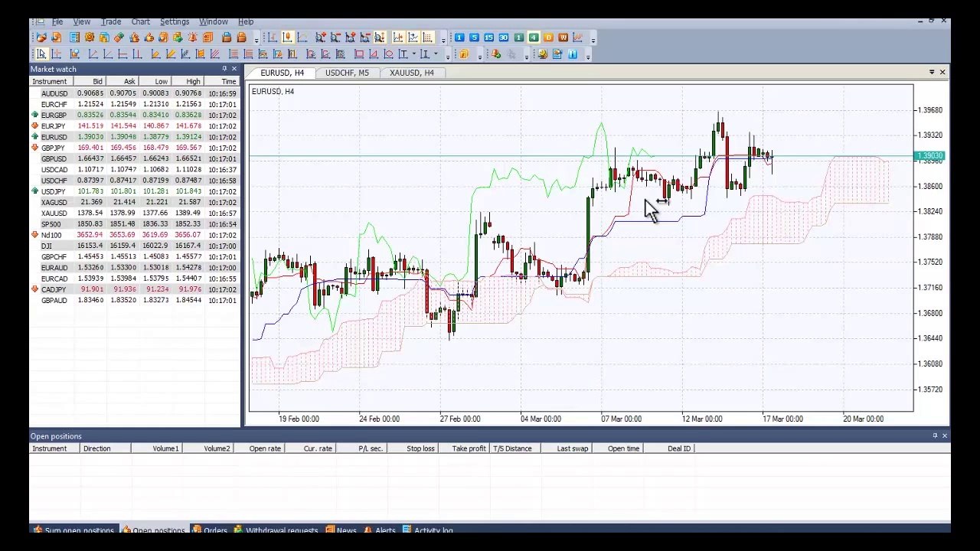The image size is (980, 551).
Task: Click the add alert bell icon
Action: click(x=495, y=54)
